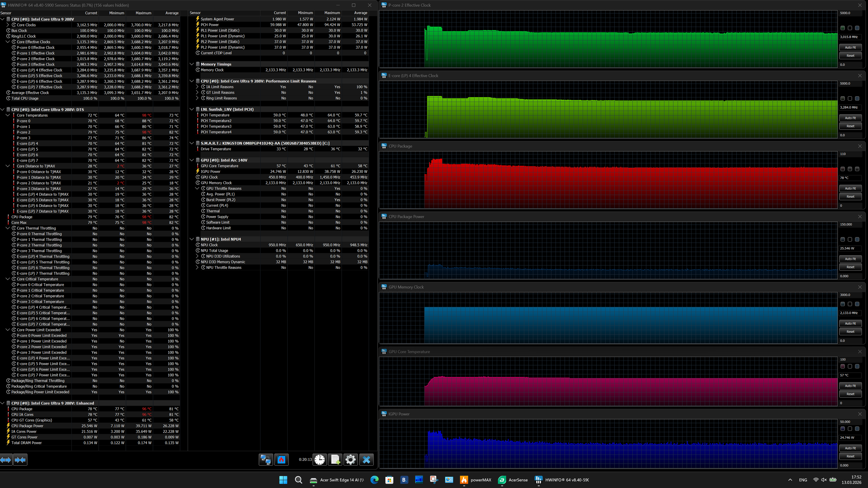Open Windows Search from the taskbar
This screenshot has width=868, height=488.
point(298,480)
